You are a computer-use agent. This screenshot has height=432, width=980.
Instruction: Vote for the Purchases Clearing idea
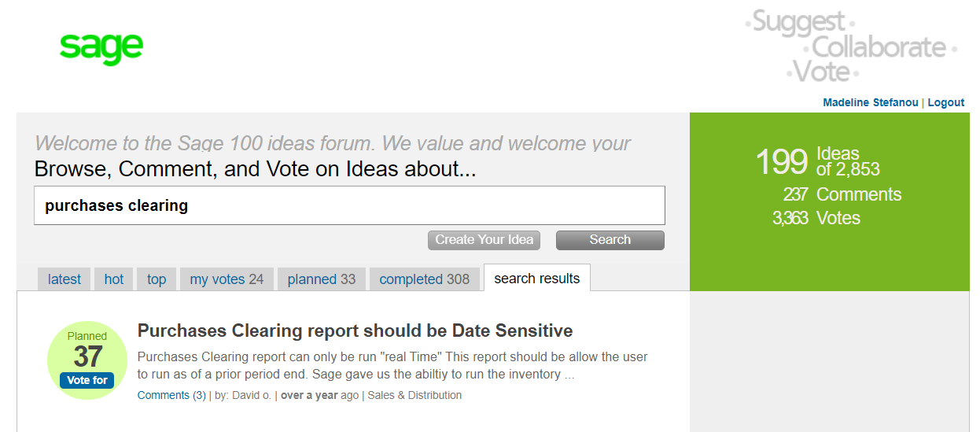pyautogui.click(x=87, y=380)
